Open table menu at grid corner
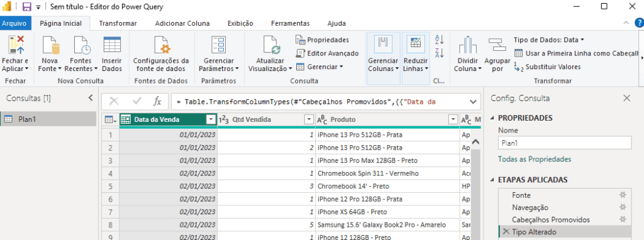 111,120
